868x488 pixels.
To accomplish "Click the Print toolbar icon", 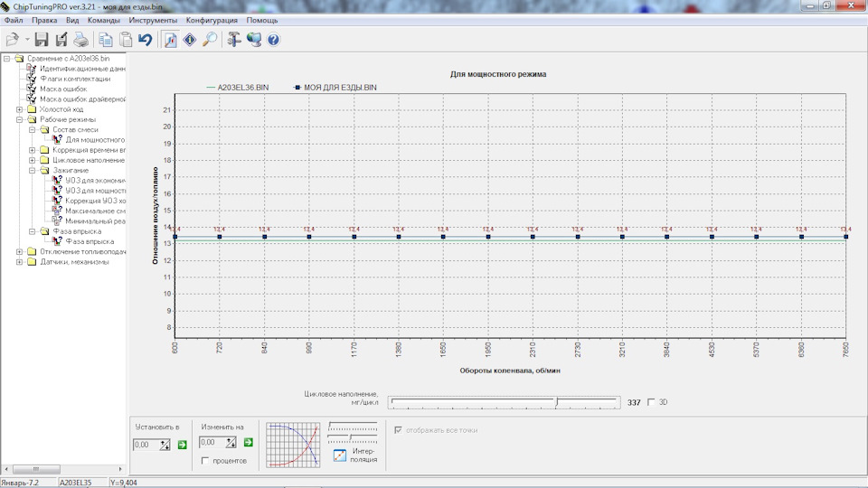I will [x=80, y=40].
